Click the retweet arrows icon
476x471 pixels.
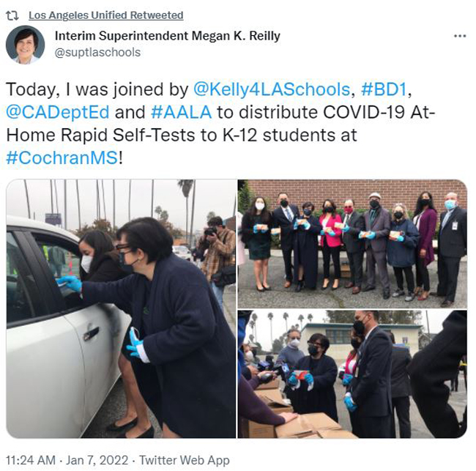tap(12, 15)
